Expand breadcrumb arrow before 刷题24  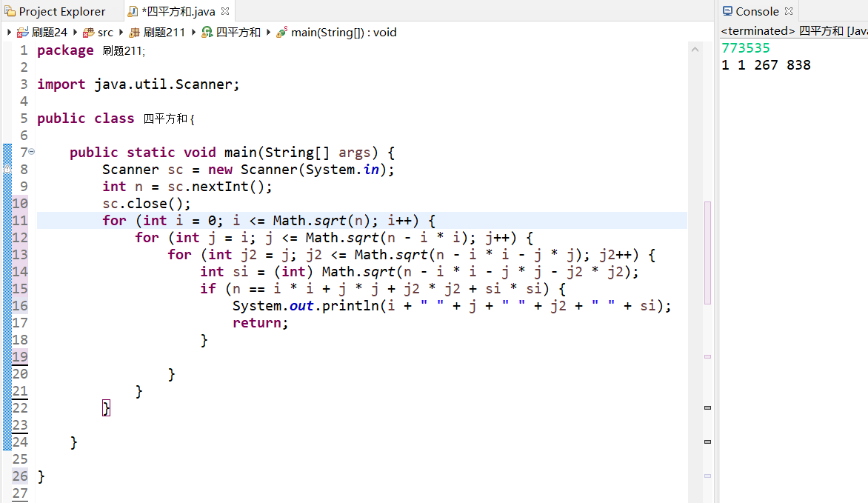click(10, 33)
